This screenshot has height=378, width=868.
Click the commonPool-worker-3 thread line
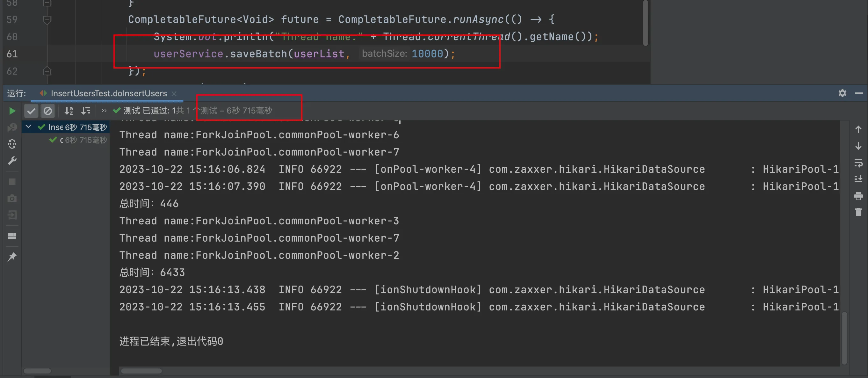(x=259, y=221)
